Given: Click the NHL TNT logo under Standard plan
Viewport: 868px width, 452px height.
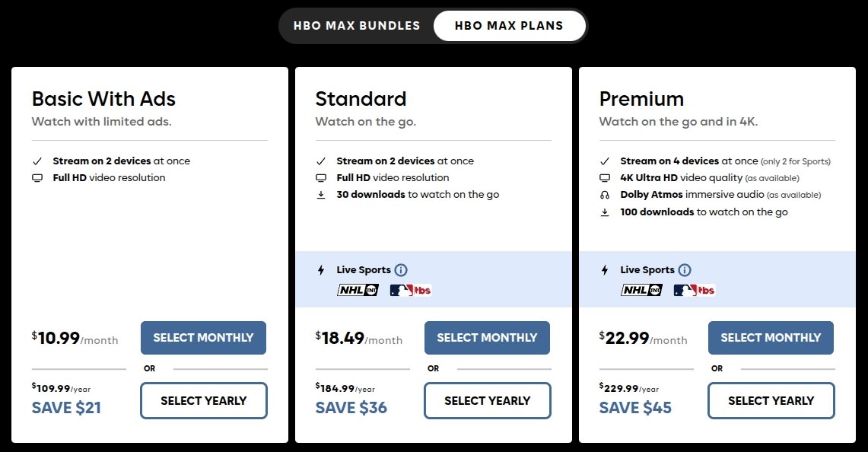Looking at the screenshot, I should tap(358, 290).
